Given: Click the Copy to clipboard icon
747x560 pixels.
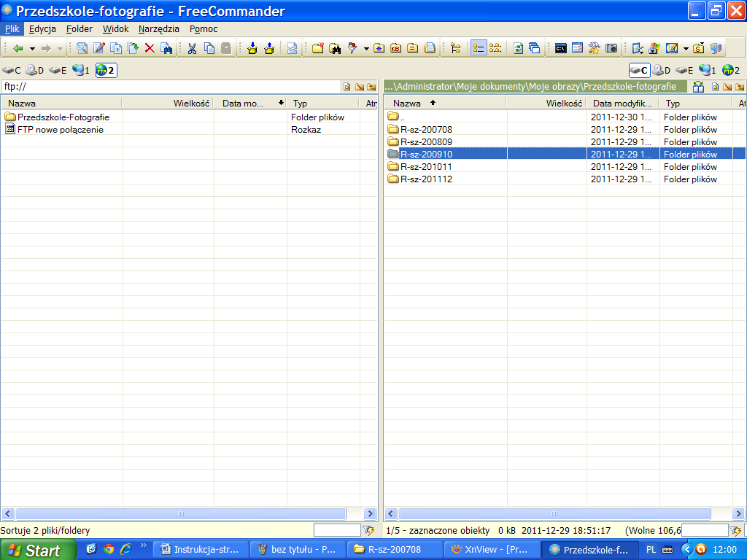Looking at the screenshot, I should (x=209, y=48).
